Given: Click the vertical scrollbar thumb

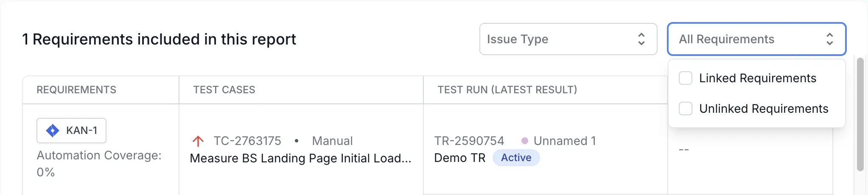Looking at the screenshot, I should [x=860, y=114].
